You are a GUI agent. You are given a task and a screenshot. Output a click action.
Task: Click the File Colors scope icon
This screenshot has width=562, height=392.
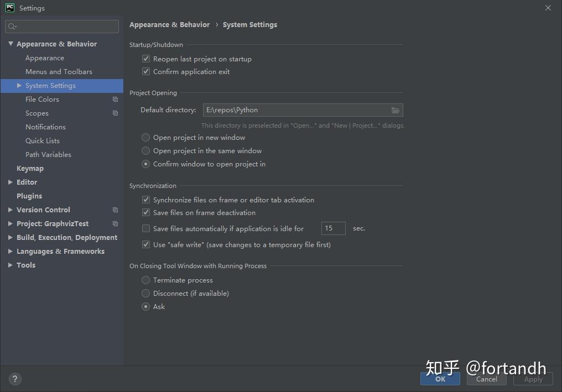coord(115,99)
